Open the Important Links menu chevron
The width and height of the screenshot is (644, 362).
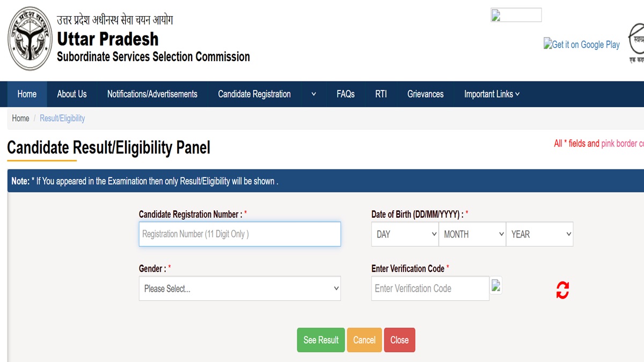517,94
